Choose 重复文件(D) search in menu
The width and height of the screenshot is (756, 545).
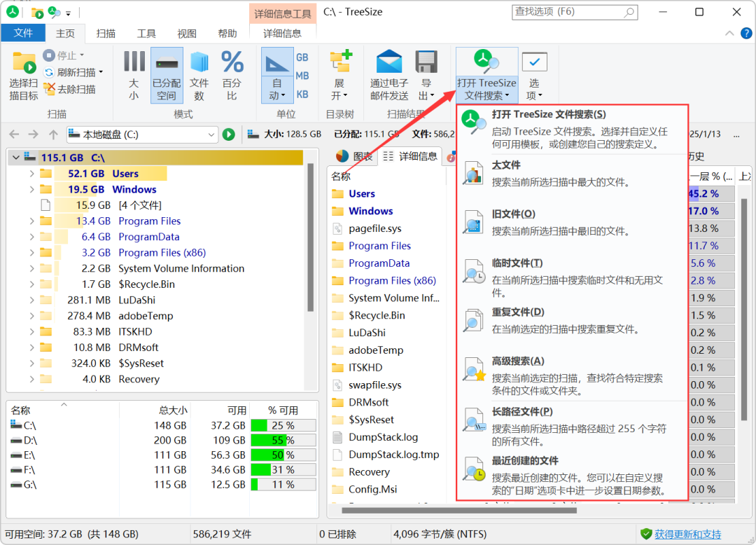coord(573,320)
